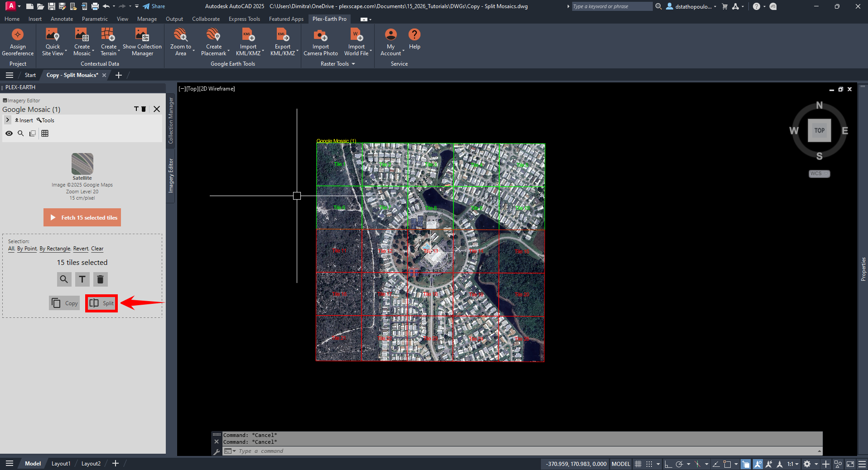Viewport: 868px width, 470px height.
Task: Click the Save icon in quick access toolbar
Action: [51, 6]
